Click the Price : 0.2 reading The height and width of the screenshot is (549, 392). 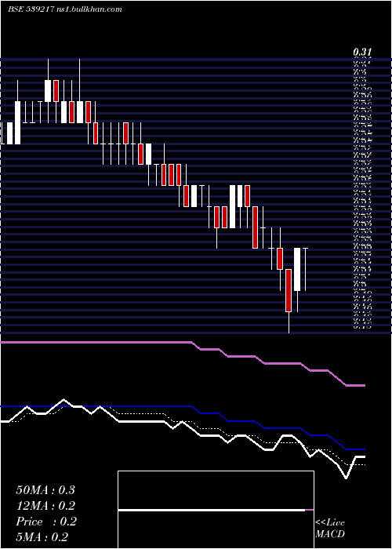pos(45,522)
